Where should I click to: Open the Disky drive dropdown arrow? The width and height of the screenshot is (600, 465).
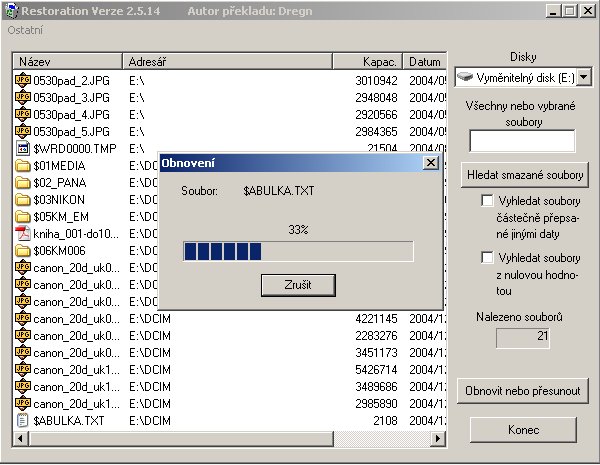tap(584, 77)
